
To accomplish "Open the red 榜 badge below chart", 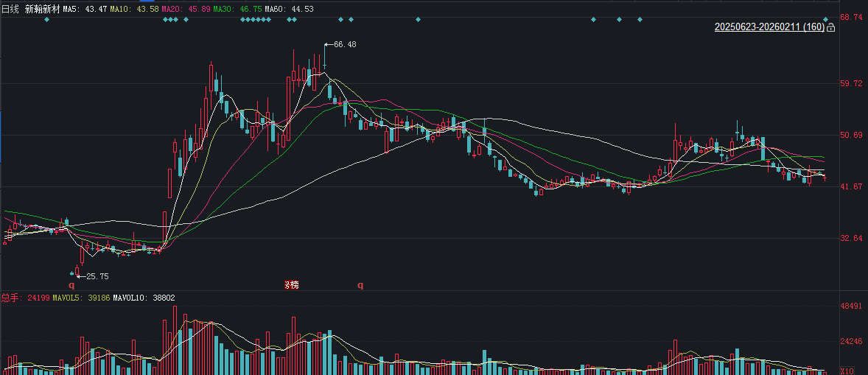I will [x=291, y=285].
